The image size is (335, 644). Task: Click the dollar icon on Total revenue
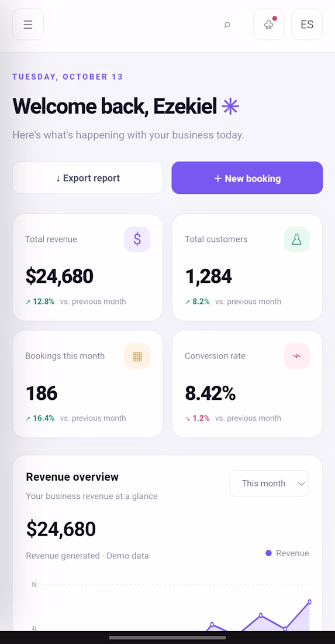tap(137, 239)
